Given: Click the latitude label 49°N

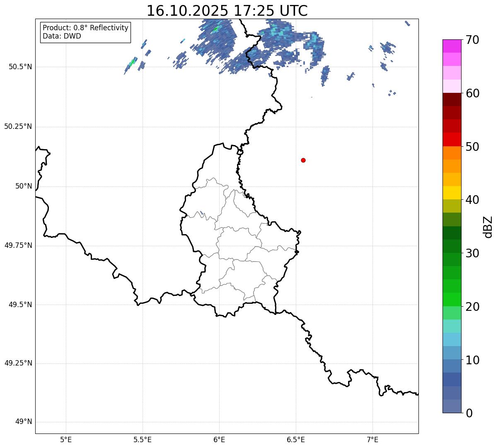Looking at the screenshot, I should tap(24, 422).
